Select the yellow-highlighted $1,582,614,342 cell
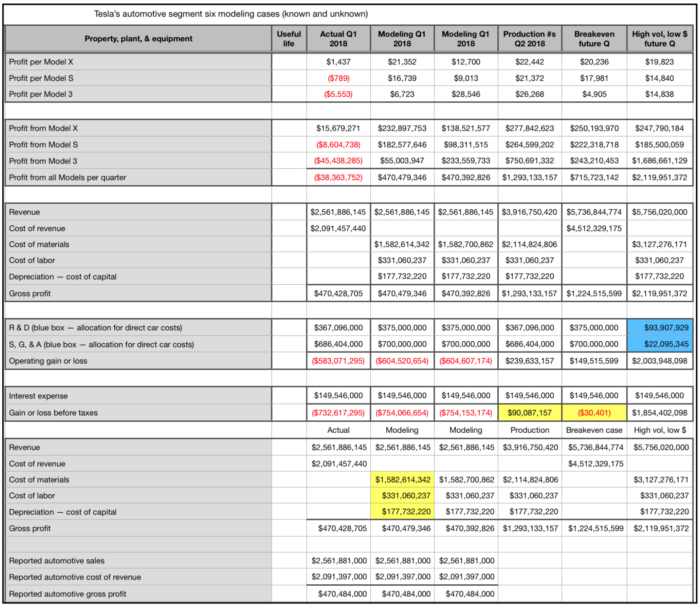Viewport: 700px width, 607px height. click(x=402, y=480)
